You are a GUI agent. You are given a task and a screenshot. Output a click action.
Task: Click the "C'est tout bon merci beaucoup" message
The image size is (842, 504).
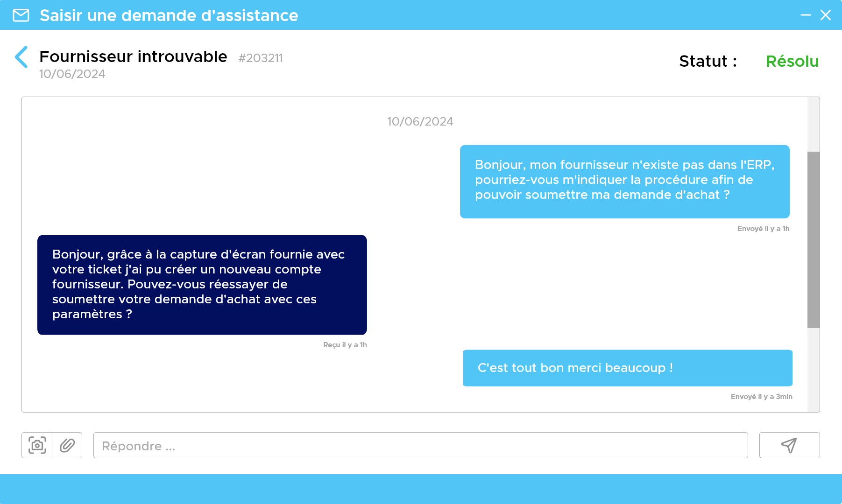(x=627, y=368)
